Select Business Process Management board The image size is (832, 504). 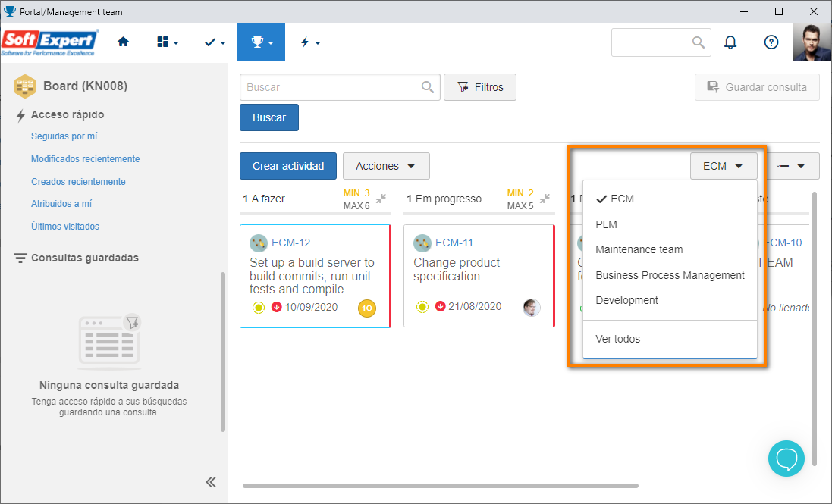pyautogui.click(x=670, y=275)
